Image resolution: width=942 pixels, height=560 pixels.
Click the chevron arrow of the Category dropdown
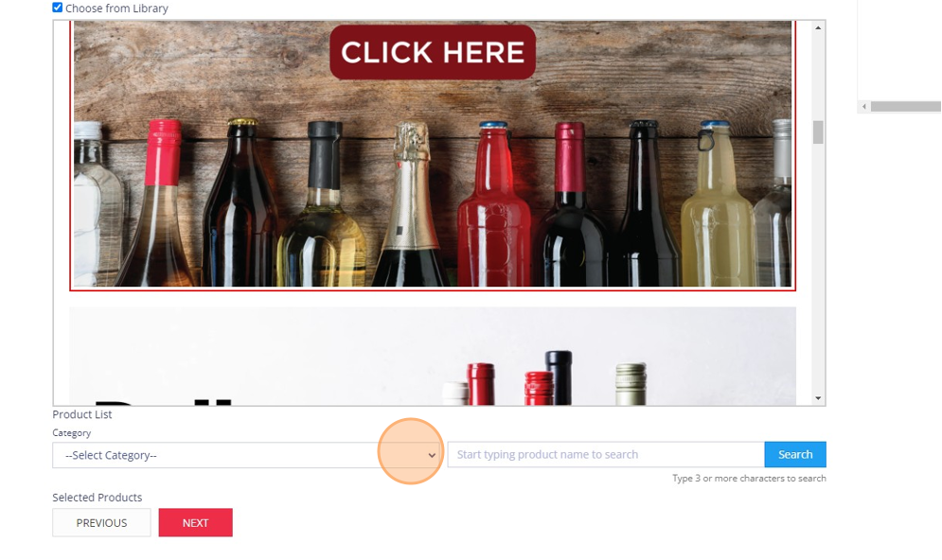[432, 455]
